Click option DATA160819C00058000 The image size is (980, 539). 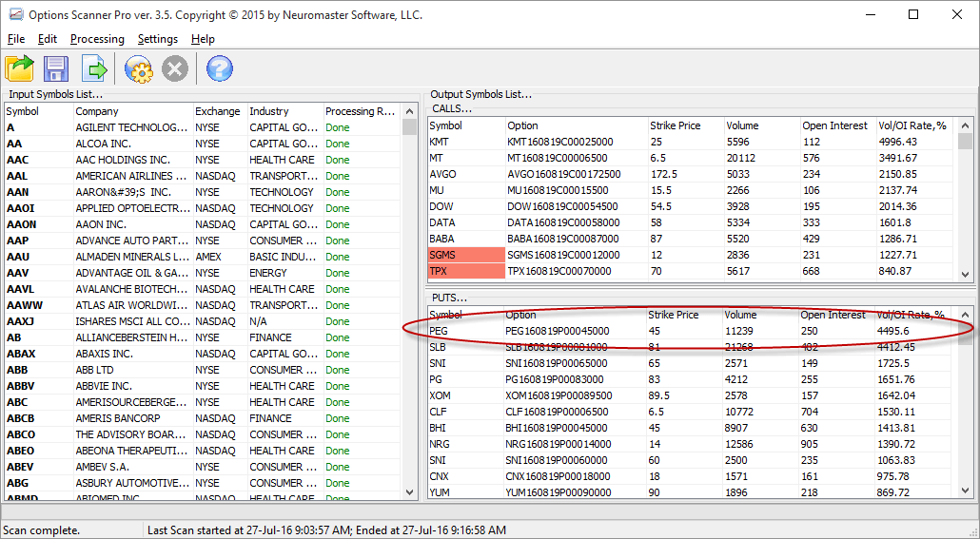tap(563, 223)
